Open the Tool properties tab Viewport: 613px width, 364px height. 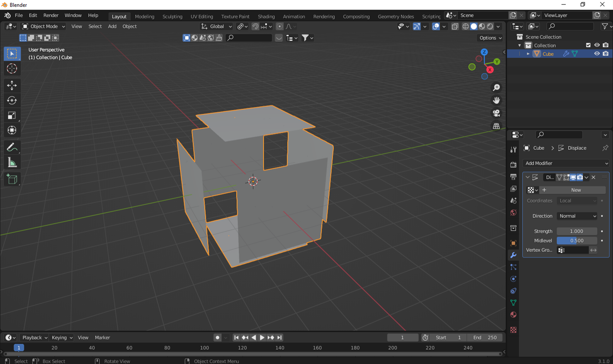pyautogui.click(x=513, y=150)
